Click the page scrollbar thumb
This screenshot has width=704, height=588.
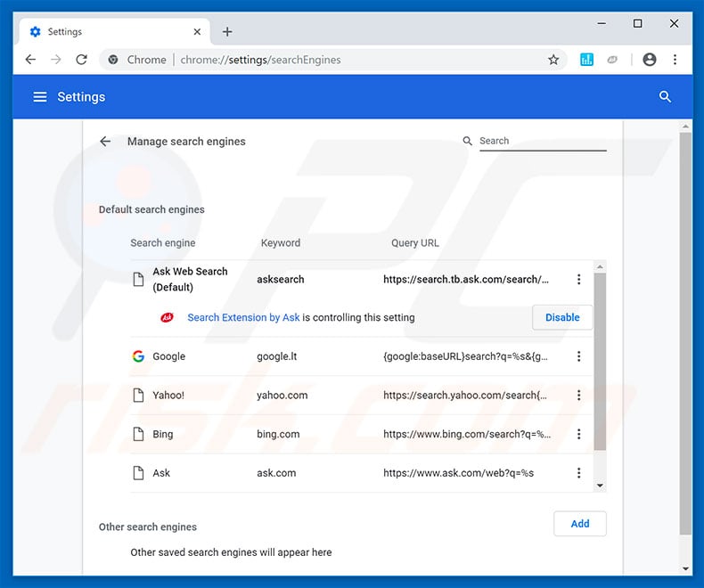(685, 333)
